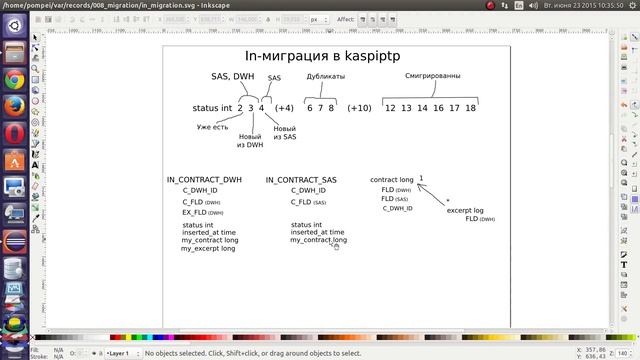This screenshot has height=360, width=640.
Task: Open sound volume indicator in top panel
Action: tap(533, 5)
